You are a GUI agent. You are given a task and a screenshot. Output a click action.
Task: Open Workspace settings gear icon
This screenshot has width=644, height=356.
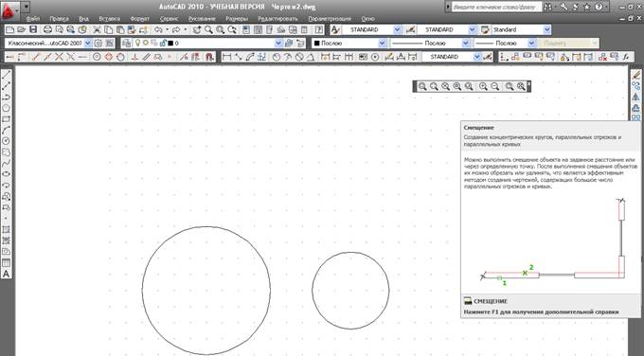click(x=98, y=43)
